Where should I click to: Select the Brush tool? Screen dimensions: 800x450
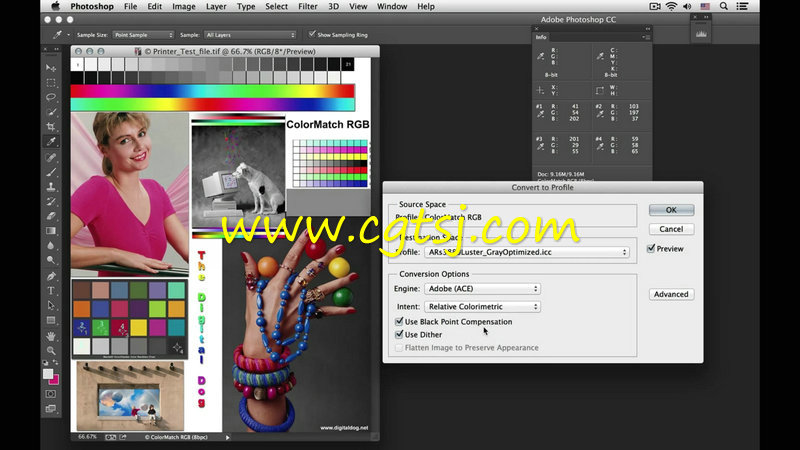tap(51, 172)
